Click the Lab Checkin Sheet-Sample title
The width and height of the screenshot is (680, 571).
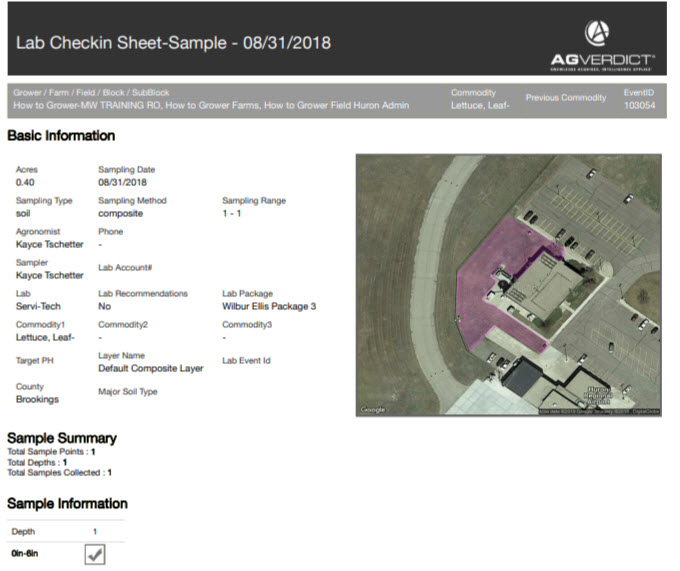pos(173,43)
